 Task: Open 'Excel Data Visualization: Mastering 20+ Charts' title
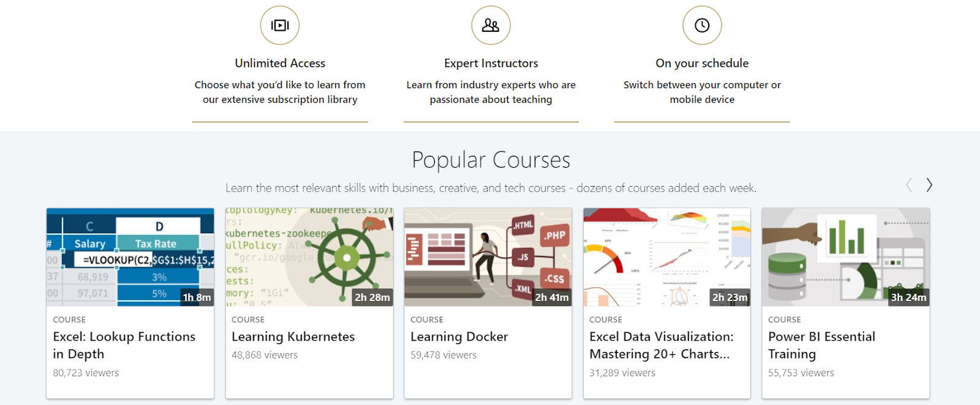pos(661,345)
